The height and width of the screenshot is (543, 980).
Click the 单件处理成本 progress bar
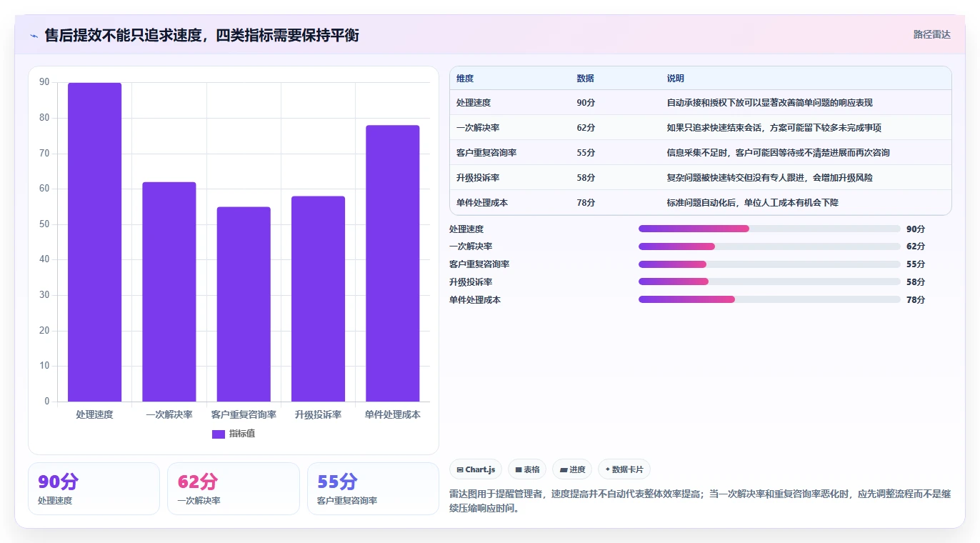[x=769, y=299]
